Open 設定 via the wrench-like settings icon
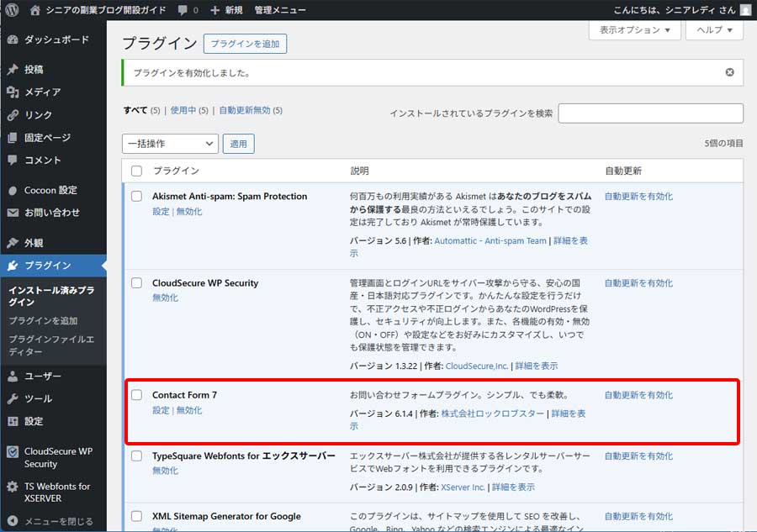 coord(12,422)
